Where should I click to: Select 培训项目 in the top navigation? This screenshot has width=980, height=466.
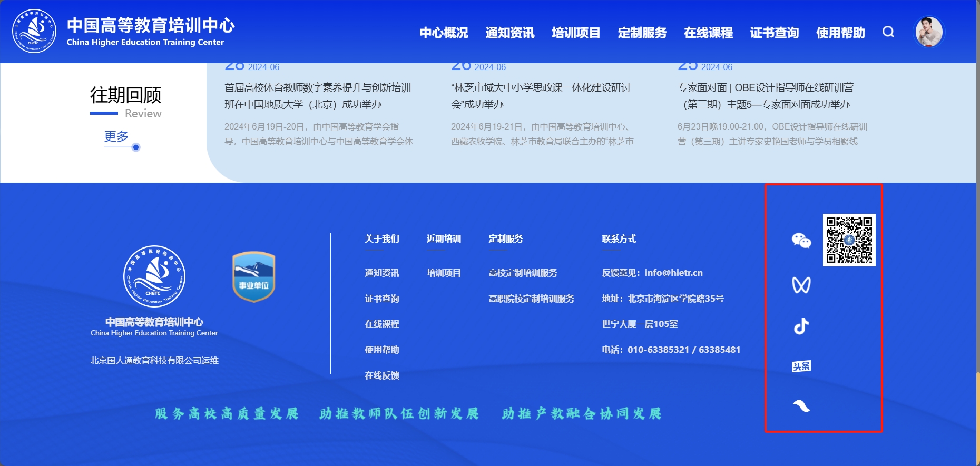[x=576, y=33]
